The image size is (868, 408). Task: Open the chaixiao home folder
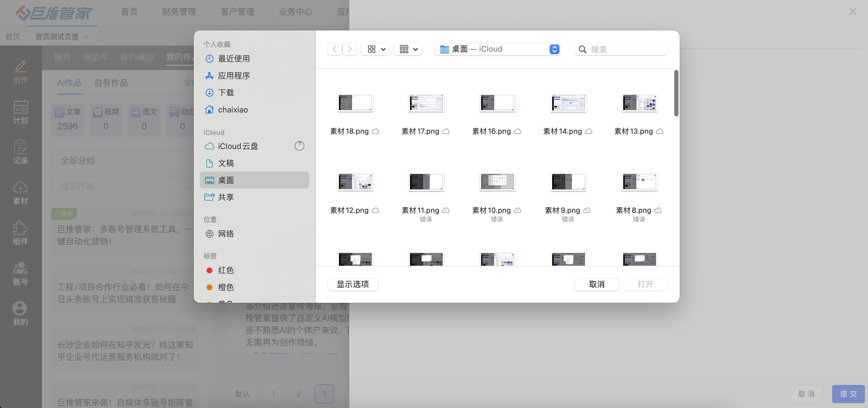[233, 110]
